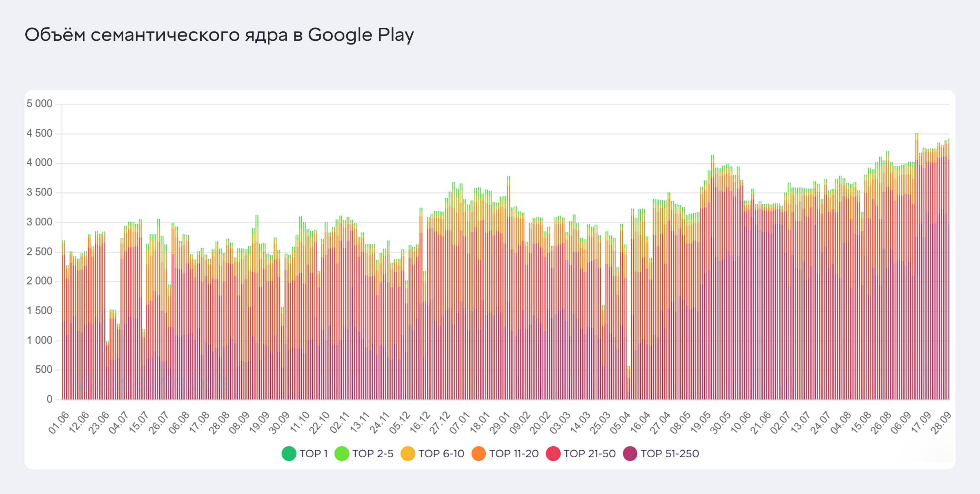The width and height of the screenshot is (980, 494).
Task: Click the TOP 51-250 purple legend circle
Action: click(x=630, y=454)
